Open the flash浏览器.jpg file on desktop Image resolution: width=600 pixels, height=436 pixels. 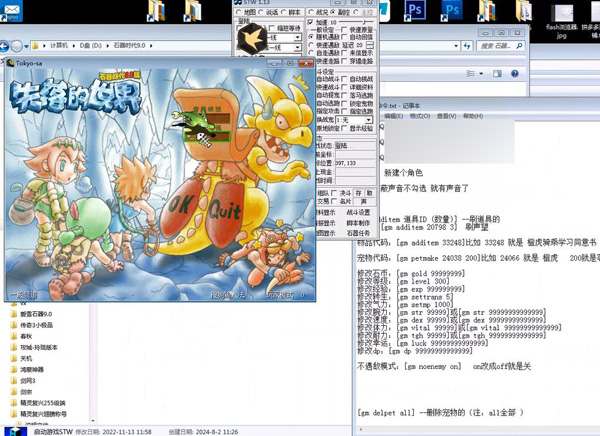(561, 20)
